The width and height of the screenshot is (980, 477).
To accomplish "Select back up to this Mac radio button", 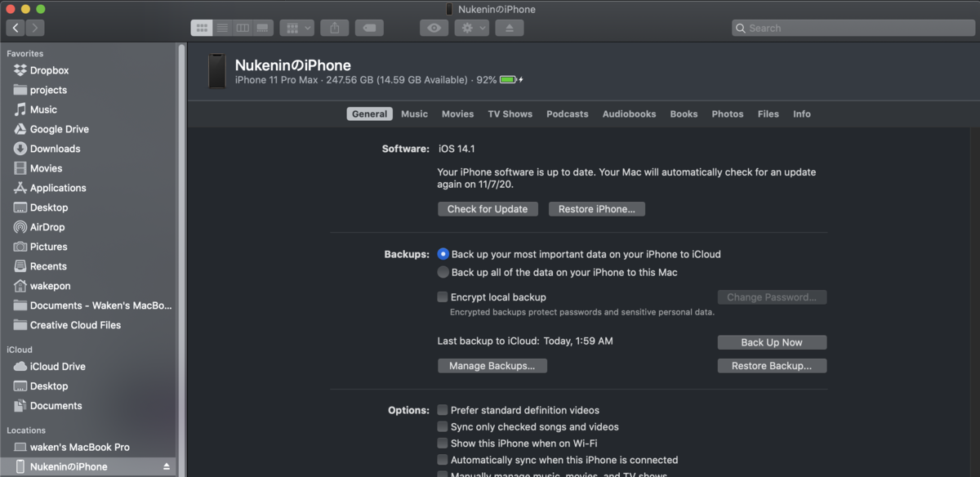I will pos(443,272).
